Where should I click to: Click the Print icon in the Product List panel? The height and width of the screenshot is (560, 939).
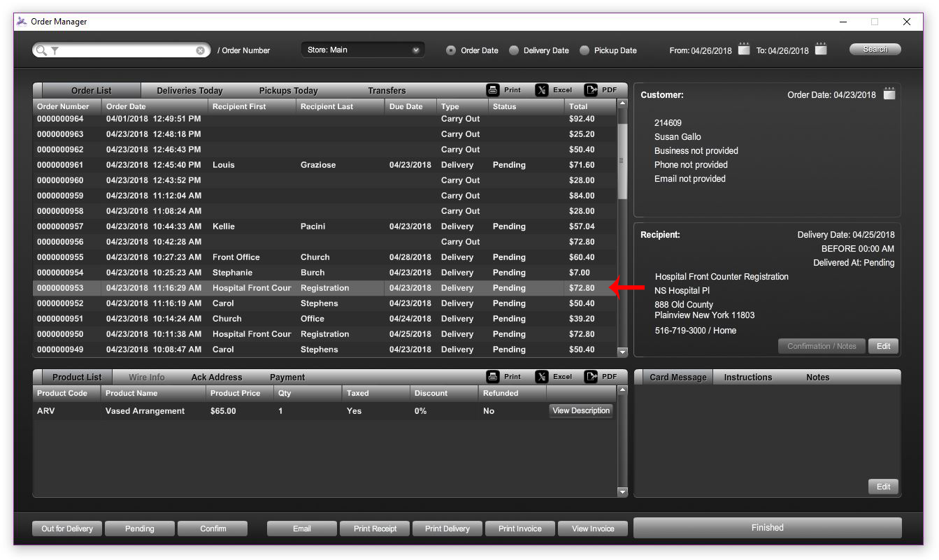(x=494, y=377)
